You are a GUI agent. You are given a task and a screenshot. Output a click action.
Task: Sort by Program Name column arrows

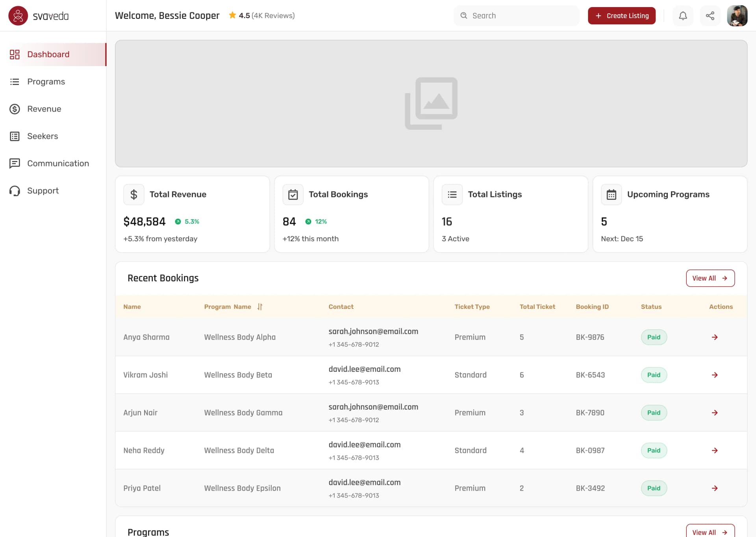point(260,307)
